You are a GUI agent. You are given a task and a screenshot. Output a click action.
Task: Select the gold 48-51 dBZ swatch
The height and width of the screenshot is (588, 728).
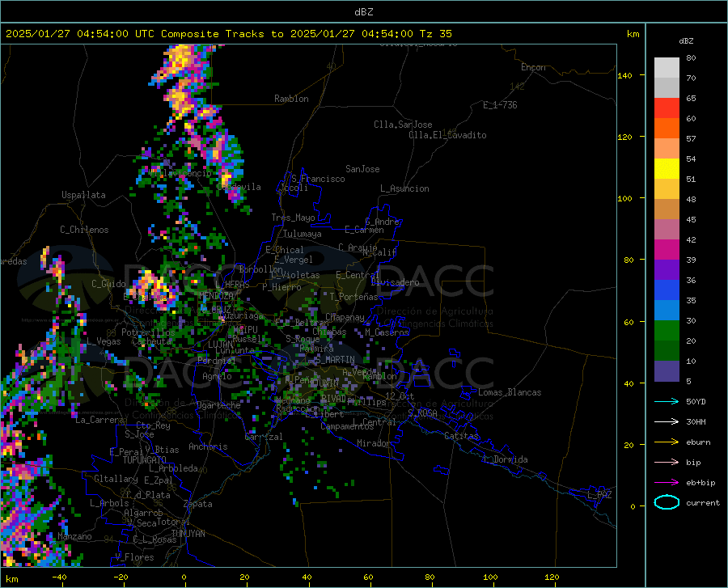(x=667, y=189)
